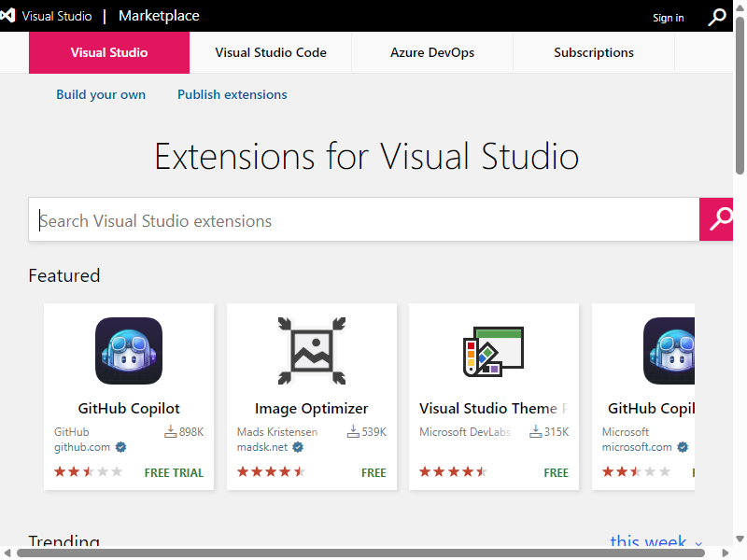This screenshot has width=747, height=560.
Task: Click Visual Studio text in header
Action: 57,16
